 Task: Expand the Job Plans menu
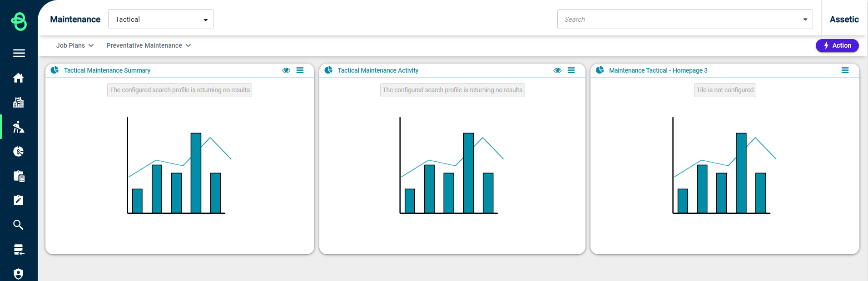(75, 45)
